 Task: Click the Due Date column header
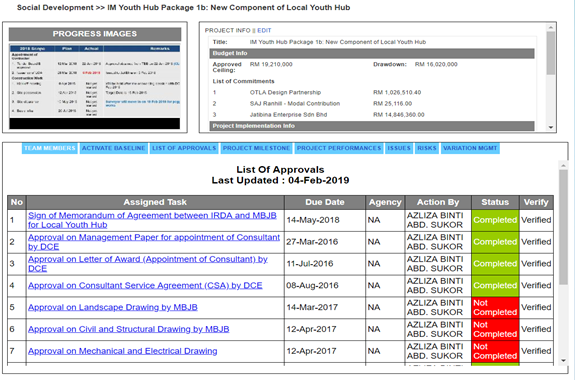coord(325,202)
